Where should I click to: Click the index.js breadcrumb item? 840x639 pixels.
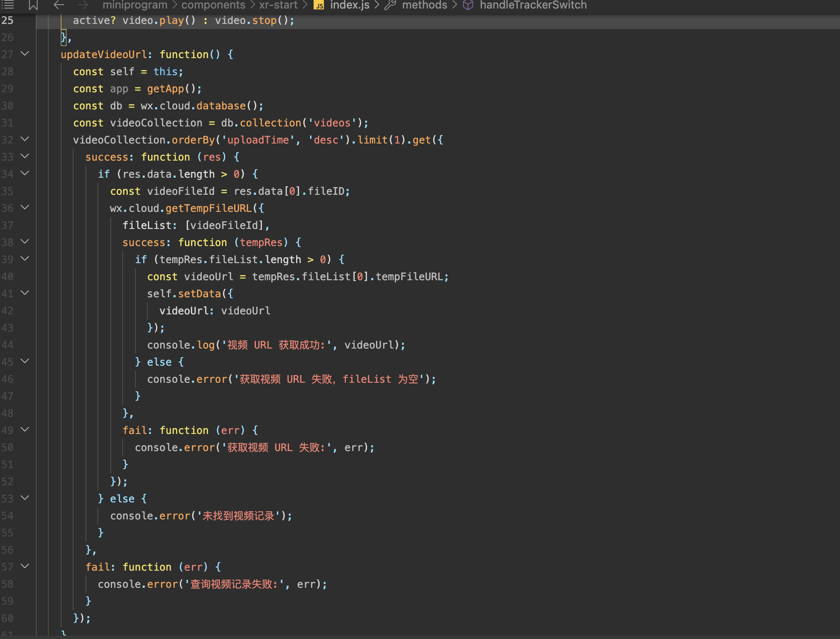[x=350, y=5]
